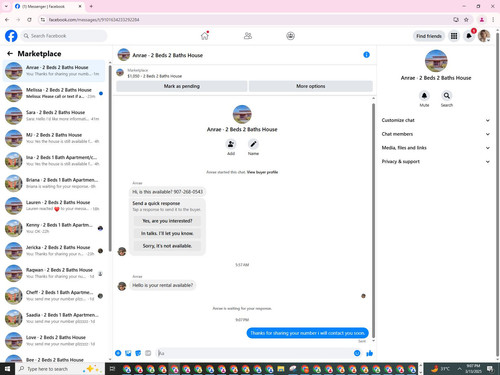Open View buyer profile link
Screen dimensions: 500x375
click(x=262, y=172)
